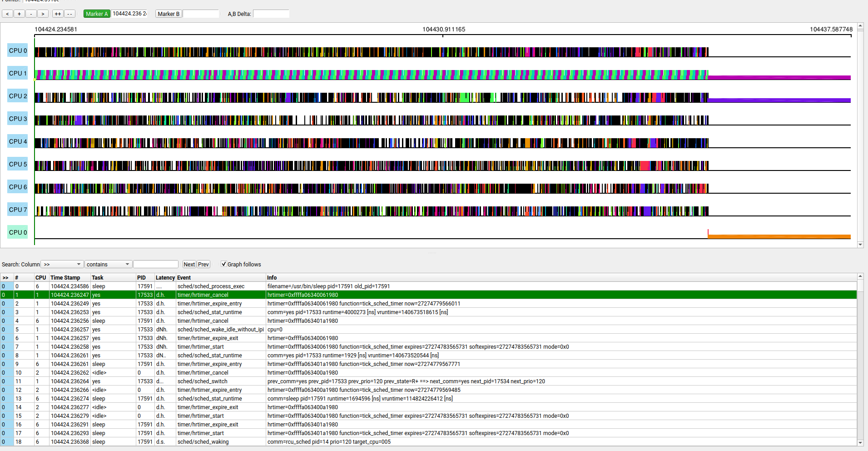The height and width of the screenshot is (451, 868).
Task: Sort by the Time Stamp column header
Action: tap(65, 278)
